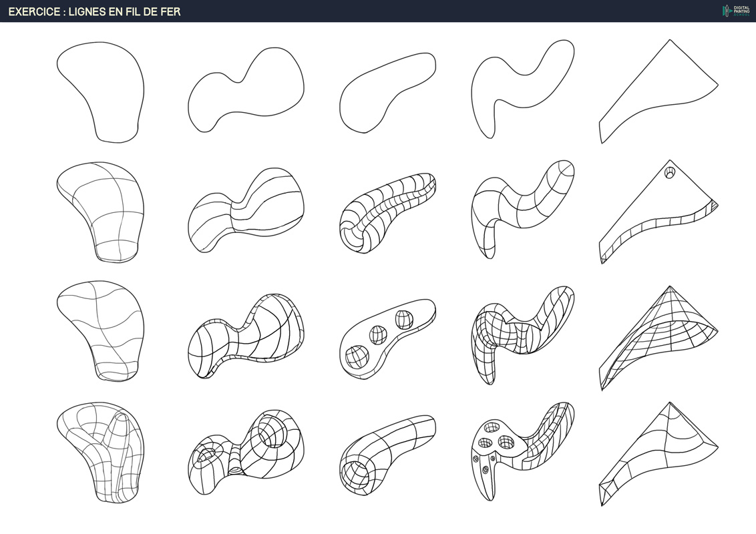The image size is (756, 534).
Task: Select the empty peanut-shaped outline
Action: (245, 91)
